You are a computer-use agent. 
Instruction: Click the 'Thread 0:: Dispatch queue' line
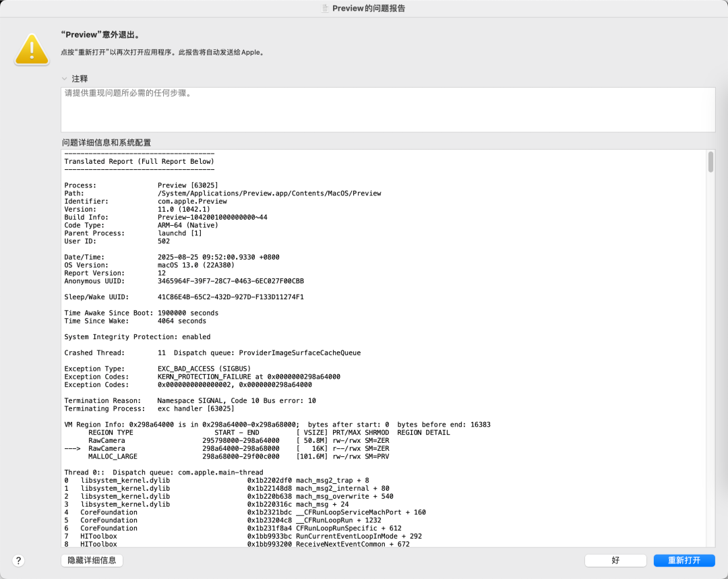coord(164,473)
